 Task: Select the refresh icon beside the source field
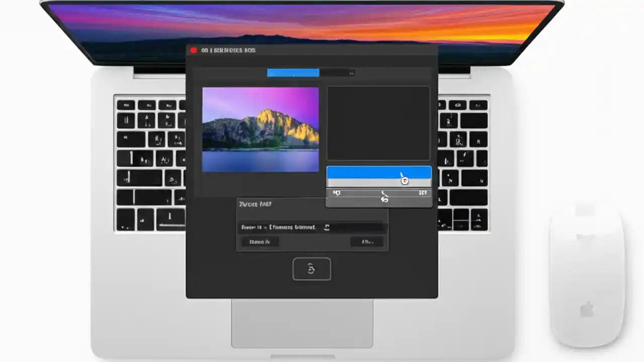pyautogui.click(x=327, y=227)
